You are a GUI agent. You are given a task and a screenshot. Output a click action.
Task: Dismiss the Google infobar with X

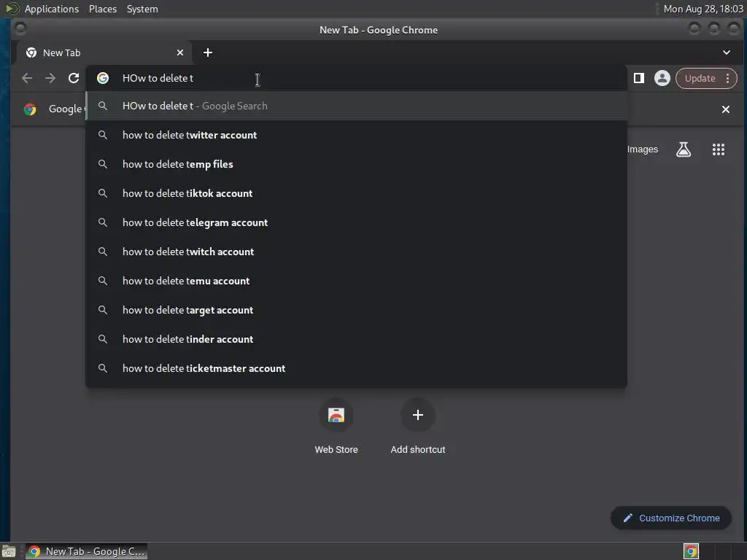click(726, 109)
